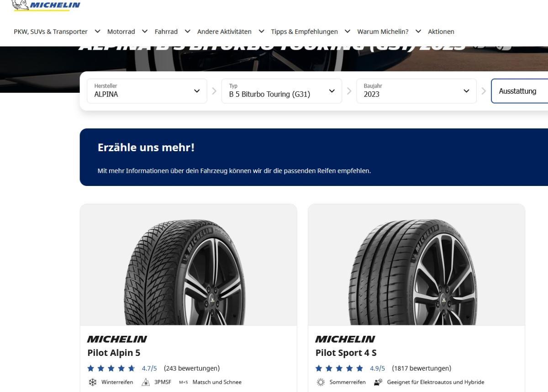Click the Pilot Sport 4 S star rating
This screenshot has width=548, height=392.
(340, 368)
